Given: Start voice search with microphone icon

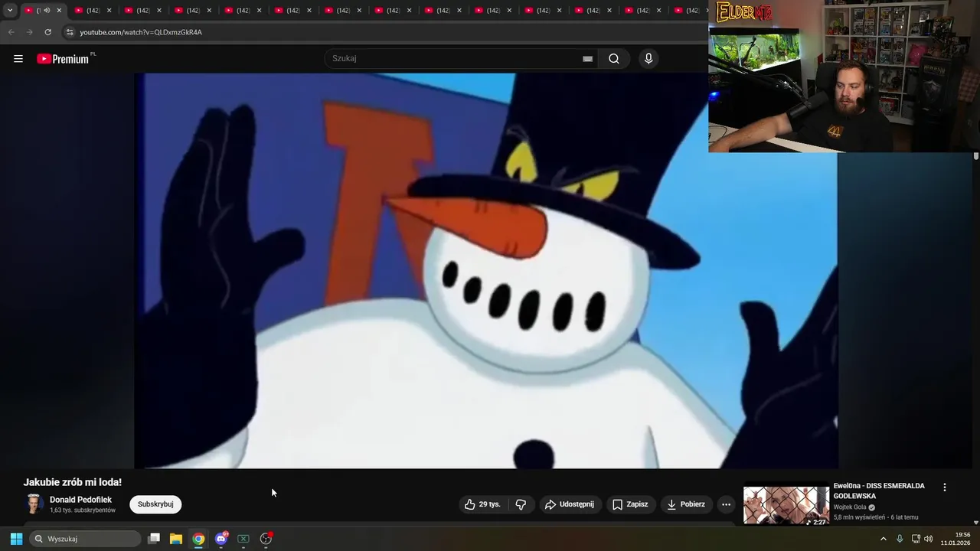Looking at the screenshot, I should [648, 58].
